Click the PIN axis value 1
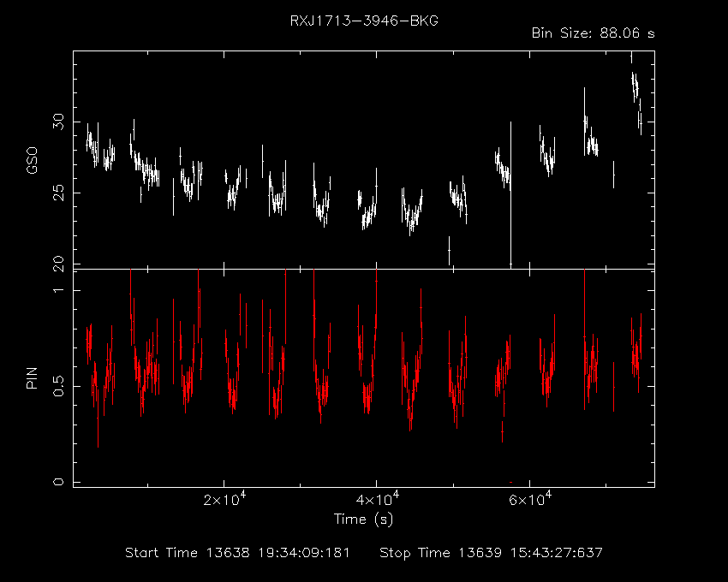The height and width of the screenshot is (582, 728). coord(58,290)
